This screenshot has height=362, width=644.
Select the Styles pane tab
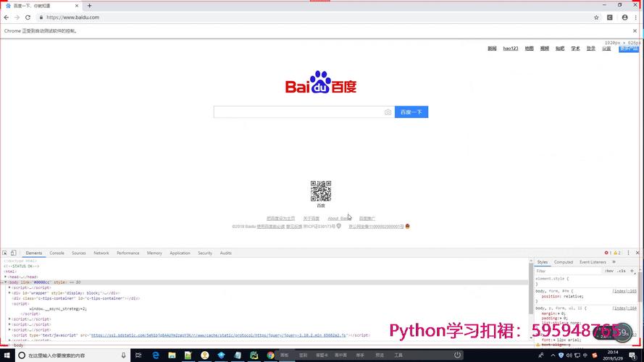pos(542,262)
